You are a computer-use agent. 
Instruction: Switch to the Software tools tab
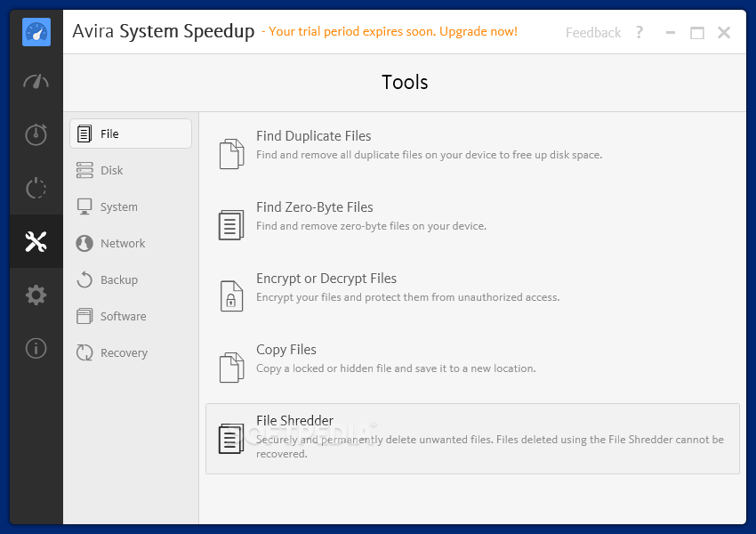131,317
